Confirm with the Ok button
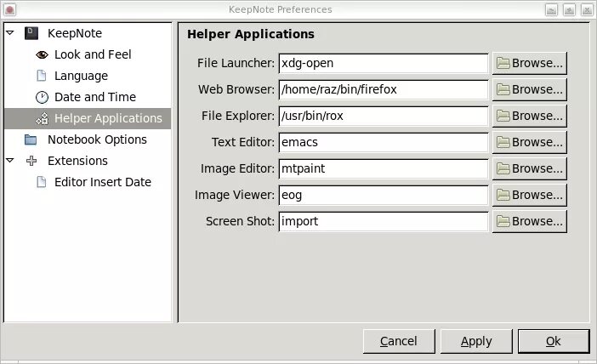597x364 pixels. (554, 341)
